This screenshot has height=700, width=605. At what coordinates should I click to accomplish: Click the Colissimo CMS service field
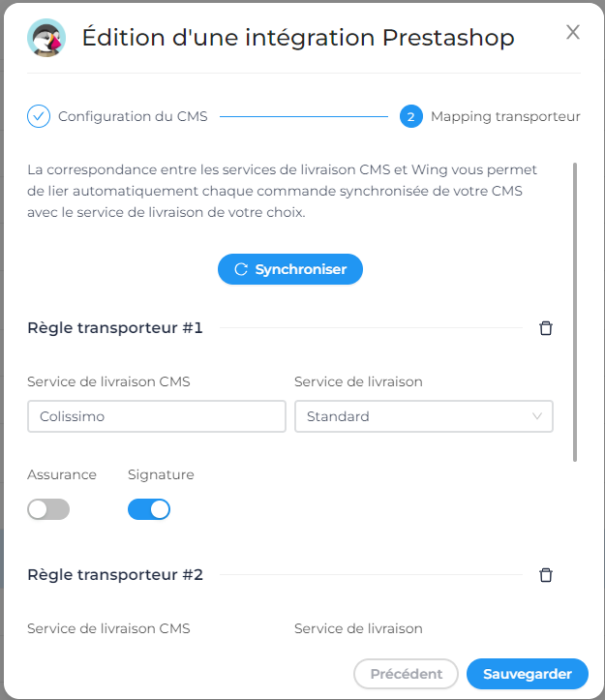pos(157,416)
